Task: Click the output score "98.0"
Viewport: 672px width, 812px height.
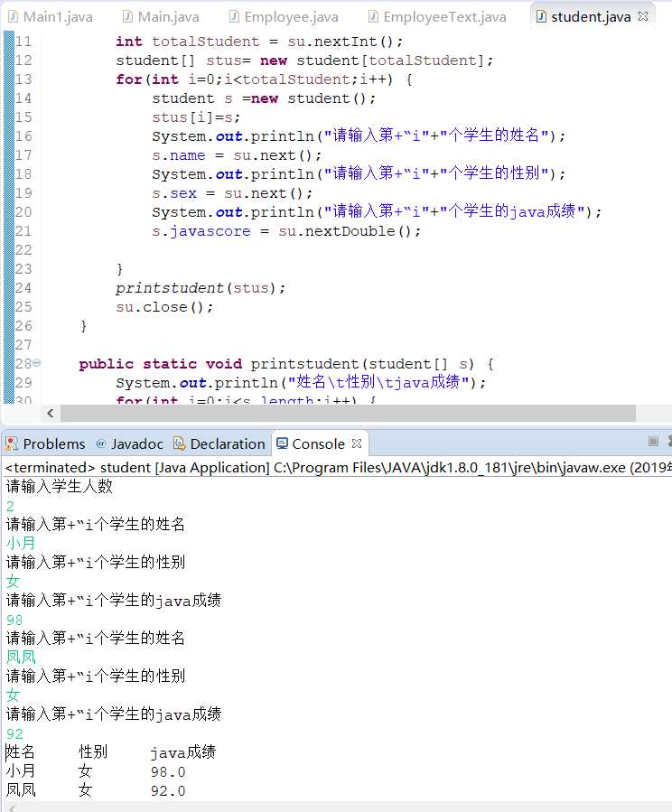Action: 168,771
